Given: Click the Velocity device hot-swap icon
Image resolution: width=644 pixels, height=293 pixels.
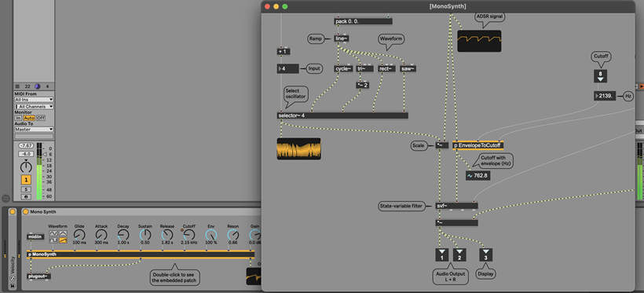Looking at the screenshot, I should pos(13,279).
